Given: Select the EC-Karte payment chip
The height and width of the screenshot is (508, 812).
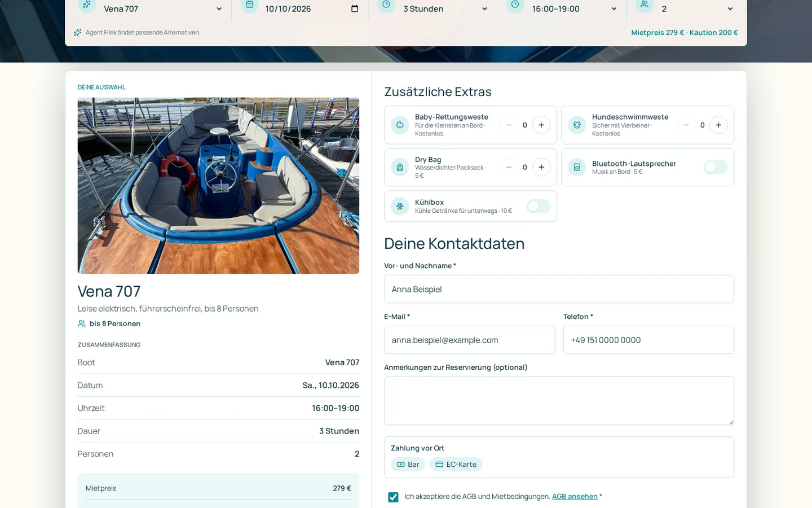Looking at the screenshot, I should [456, 465].
